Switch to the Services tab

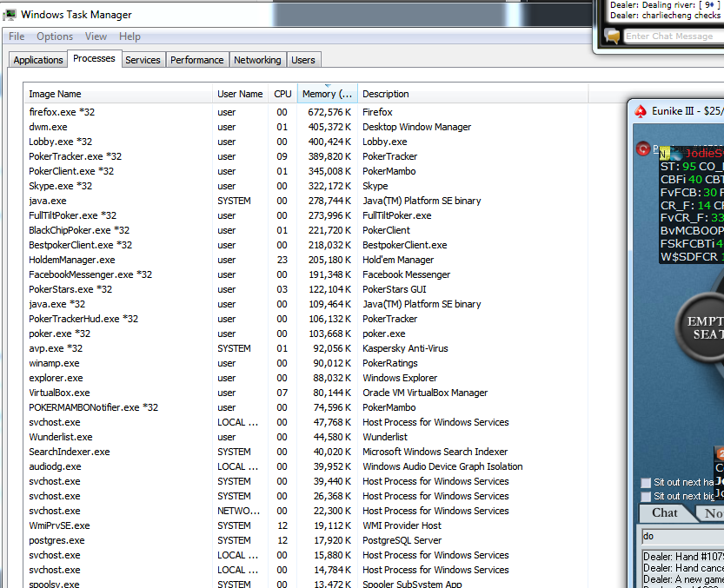(143, 60)
